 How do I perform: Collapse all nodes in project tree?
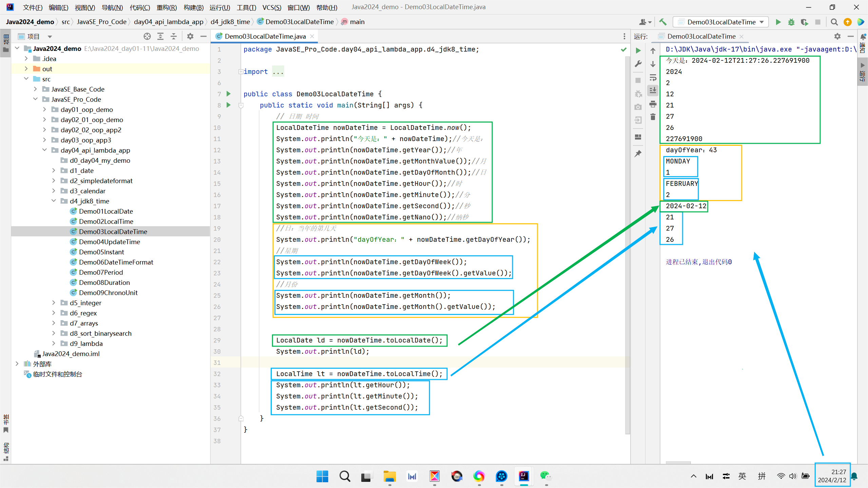pos(173,36)
